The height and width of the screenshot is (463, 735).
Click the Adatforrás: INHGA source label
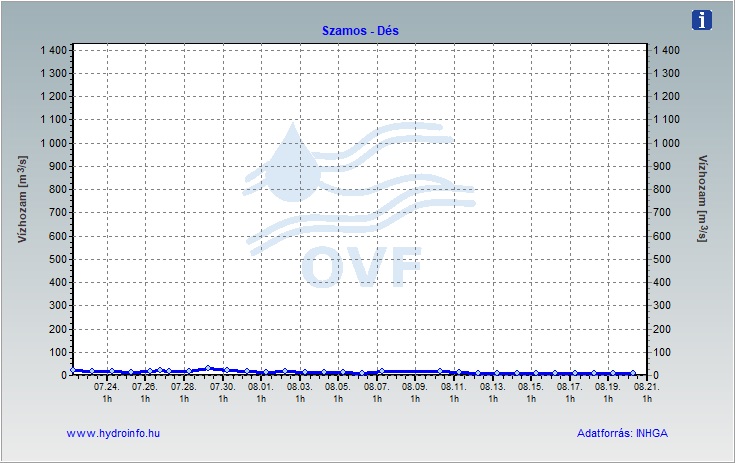tap(622, 433)
